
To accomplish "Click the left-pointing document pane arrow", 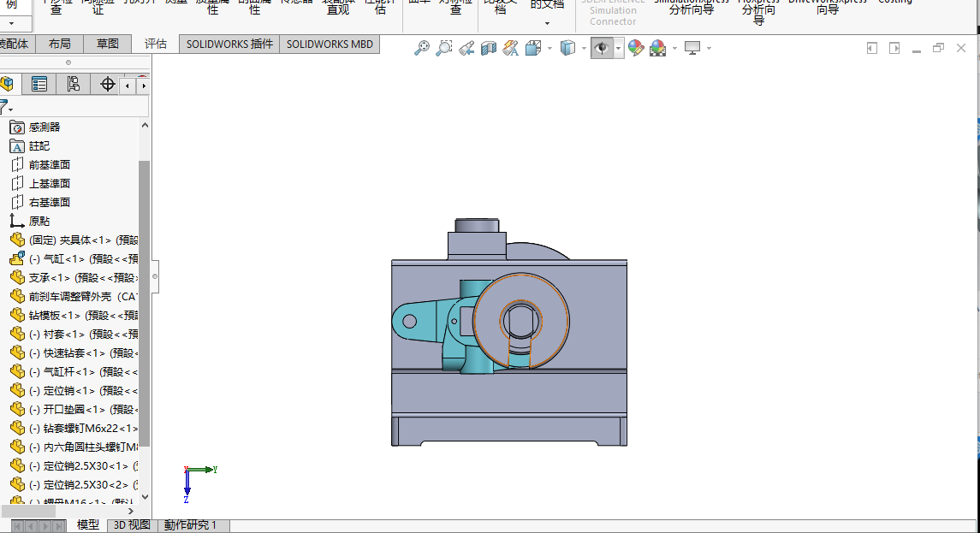I will click(x=872, y=48).
